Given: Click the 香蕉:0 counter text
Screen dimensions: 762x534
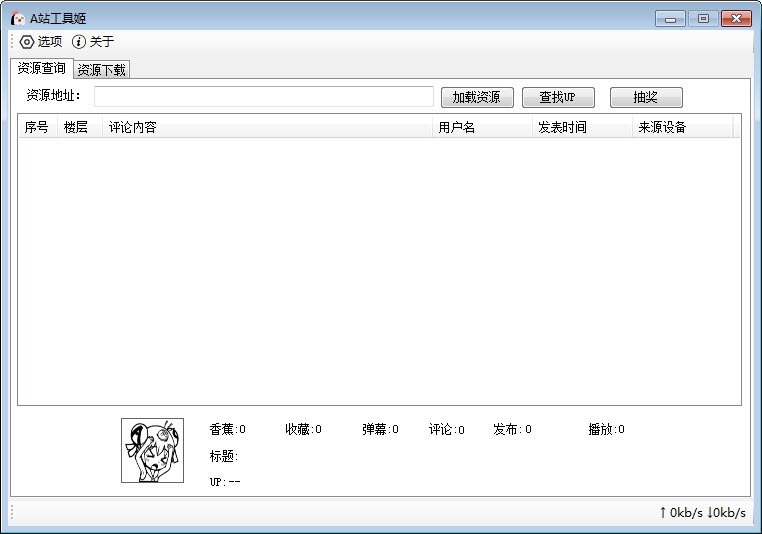Looking at the screenshot, I should tap(227, 429).
